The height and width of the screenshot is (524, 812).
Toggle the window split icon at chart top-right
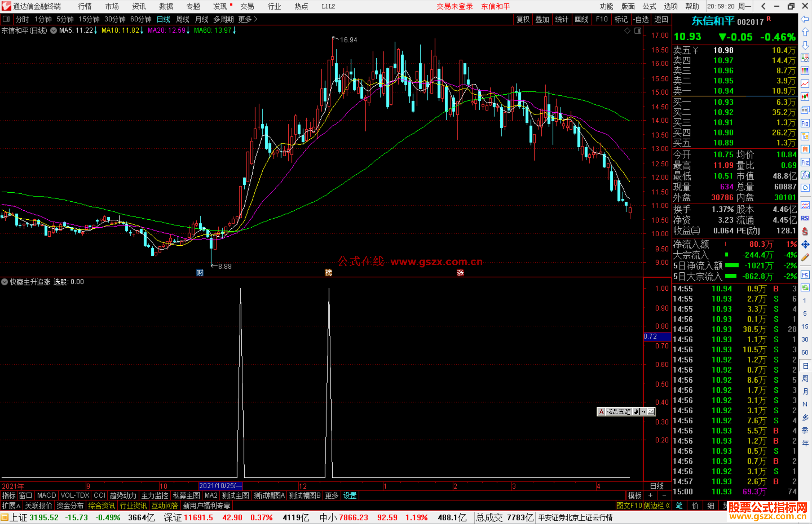[x=638, y=31]
